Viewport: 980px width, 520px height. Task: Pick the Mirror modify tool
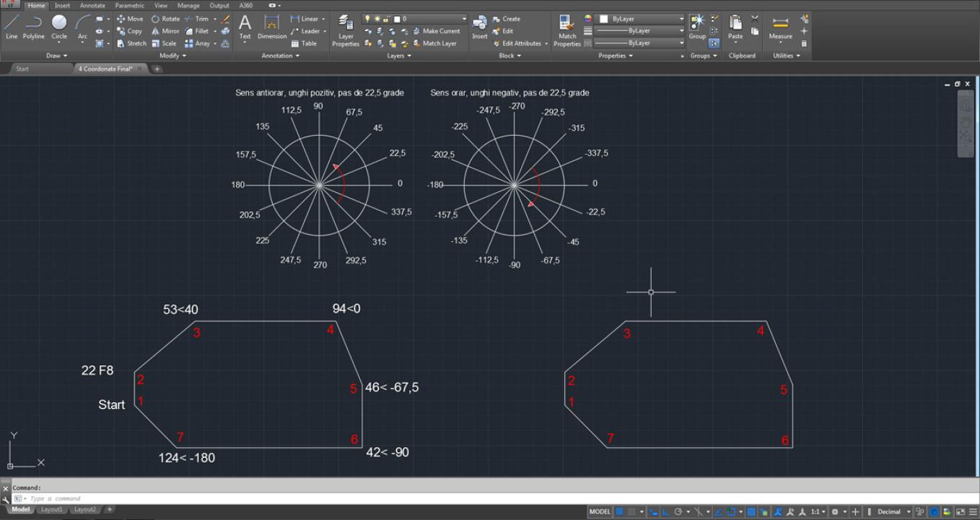tap(165, 31)
